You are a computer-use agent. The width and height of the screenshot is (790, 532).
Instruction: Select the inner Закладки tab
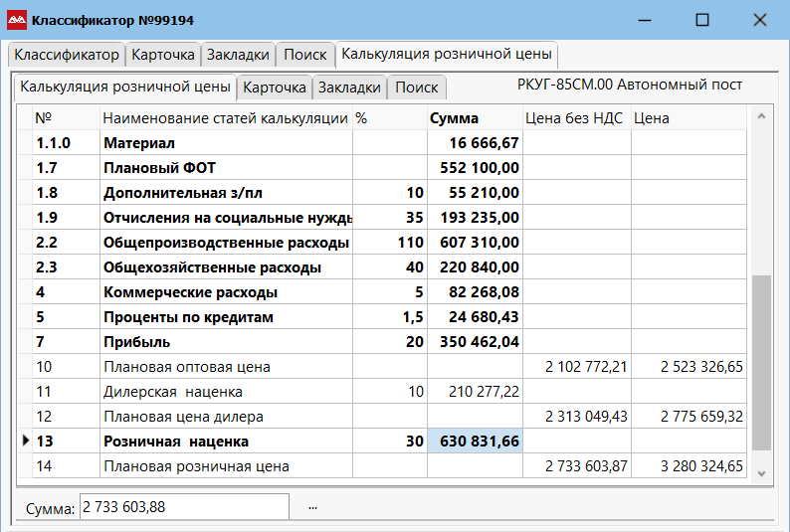pos(349,88)
